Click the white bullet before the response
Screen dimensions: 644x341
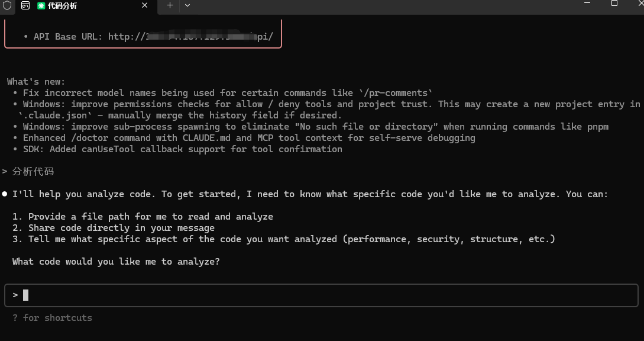click(x=5, y=194)
